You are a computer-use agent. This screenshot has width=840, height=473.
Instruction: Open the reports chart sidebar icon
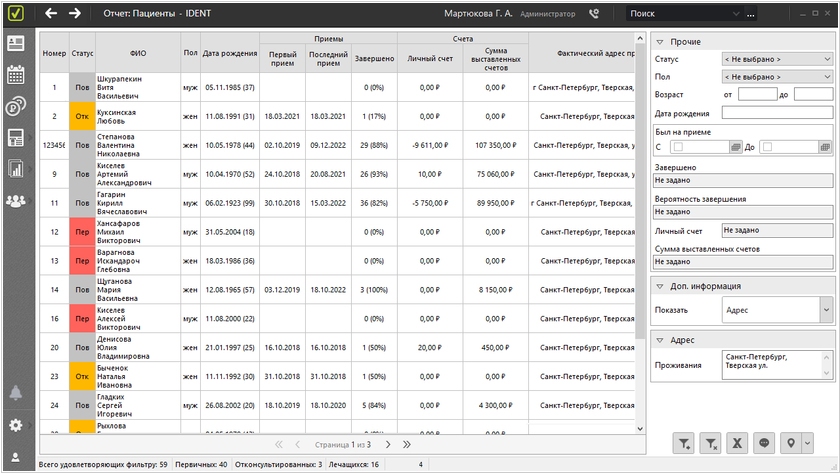point(16,169)
